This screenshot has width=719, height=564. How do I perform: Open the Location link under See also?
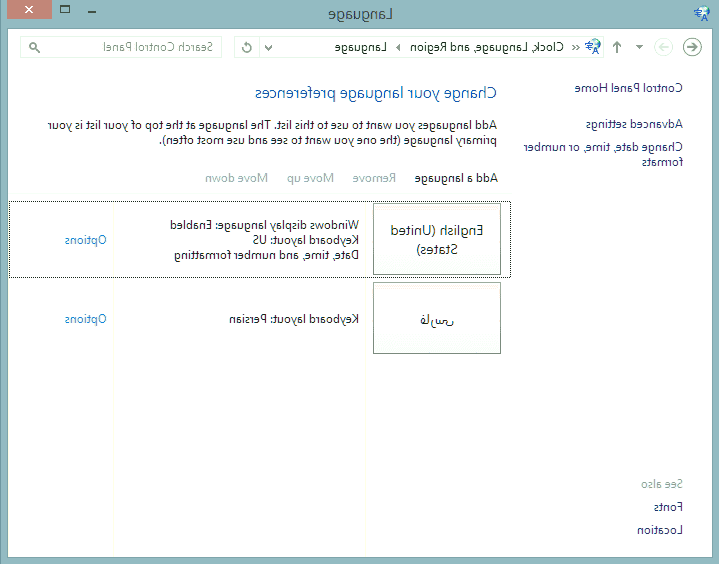pyautogui.click(x=659, y=530)
